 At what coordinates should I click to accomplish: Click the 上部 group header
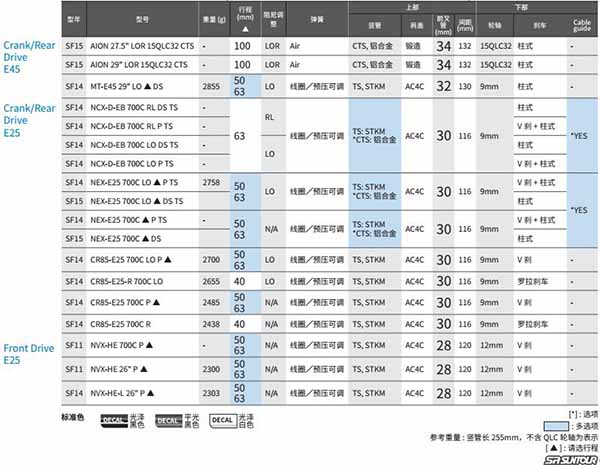pyautogui.click(x=412, y=7)
